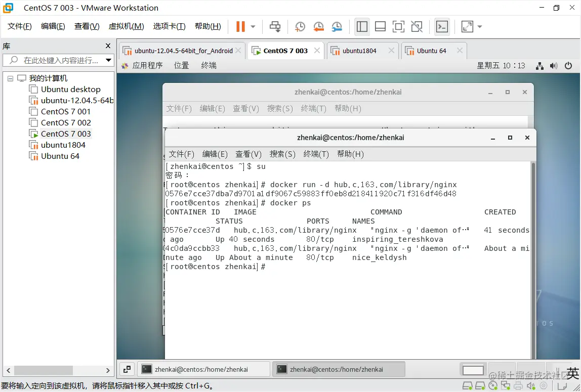The height and width of the screenshot is (392, 581).
Task: Close the CentOS 7 003 tab
Action: click(317, 51)
